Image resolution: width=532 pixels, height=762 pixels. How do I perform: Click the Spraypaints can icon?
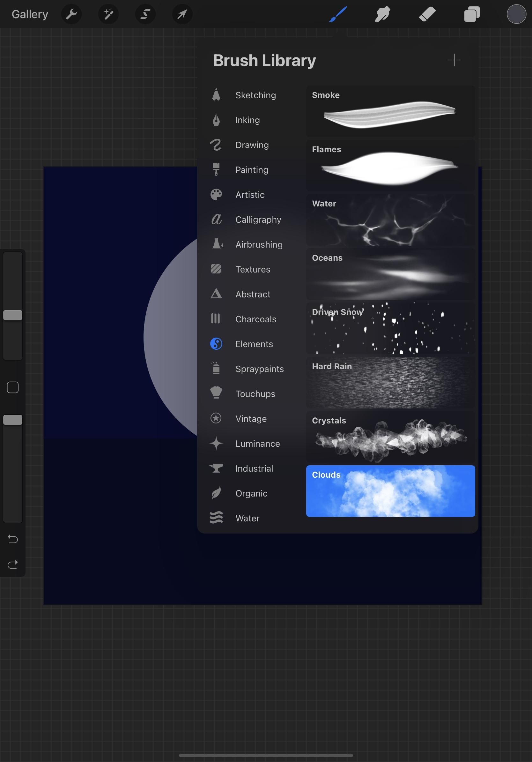(216, 368)
